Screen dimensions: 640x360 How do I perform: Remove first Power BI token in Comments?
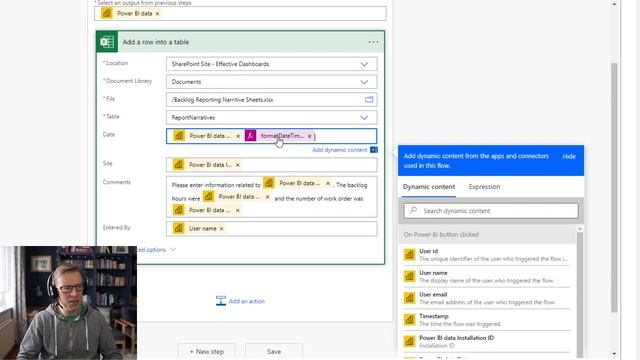pyautogui.click(x=328, y=184)
